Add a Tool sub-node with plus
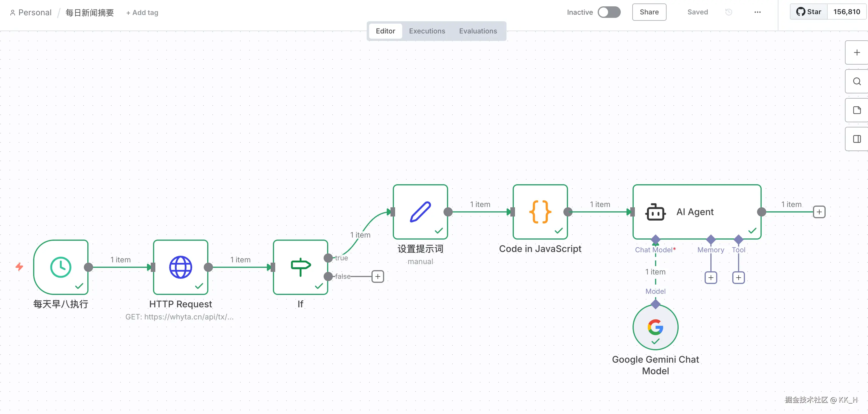This screenshot has width=868, height=414. (738, 277)
